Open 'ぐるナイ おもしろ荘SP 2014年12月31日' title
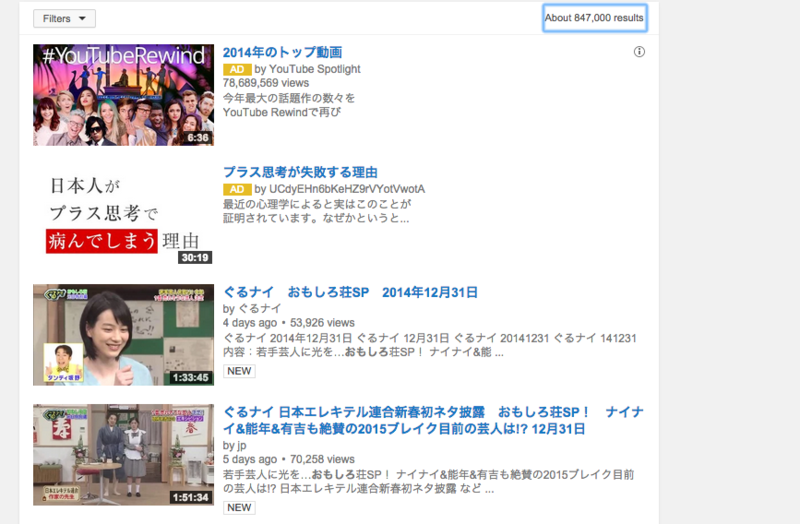The image size is (800, 524). [350, 292]
